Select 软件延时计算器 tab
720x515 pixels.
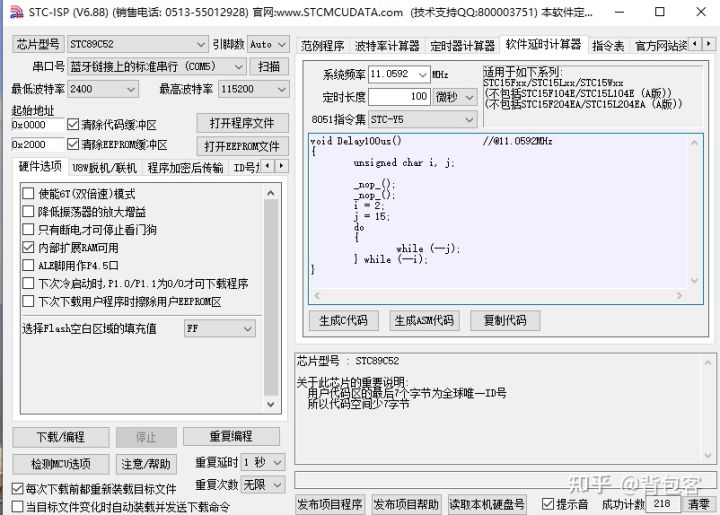[x=543, y=45]
